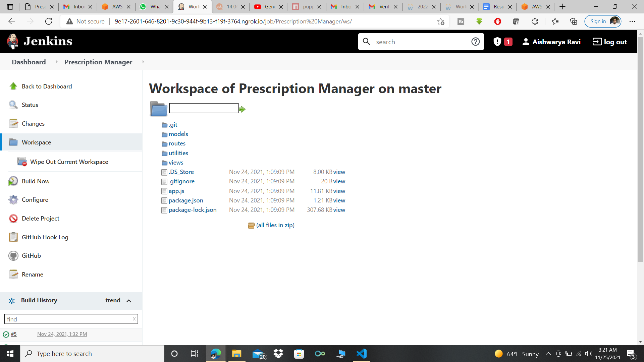Select the Status sidebar item
644x362 pixels.
[x=30, y=105]
